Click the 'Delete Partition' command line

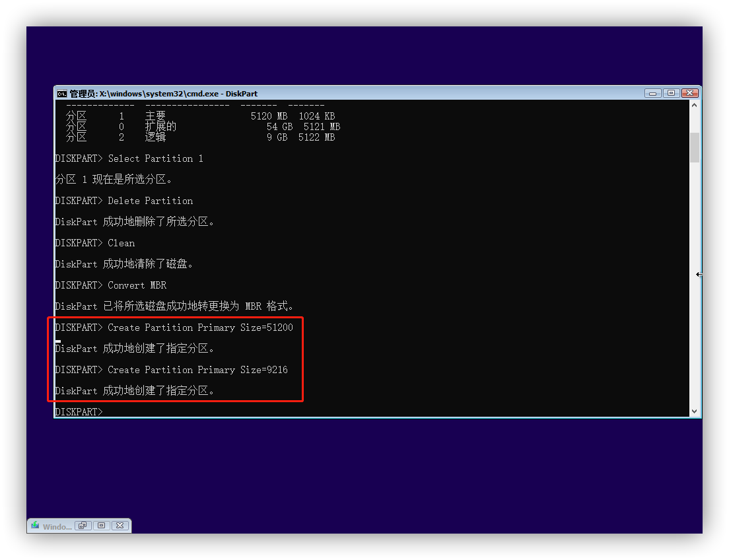coord(124,201)
